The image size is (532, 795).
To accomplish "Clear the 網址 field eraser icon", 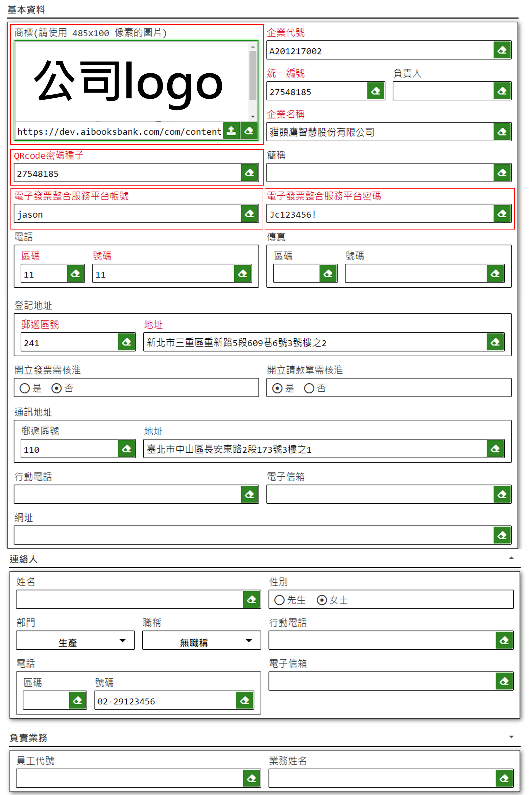I will coord(502,535).
